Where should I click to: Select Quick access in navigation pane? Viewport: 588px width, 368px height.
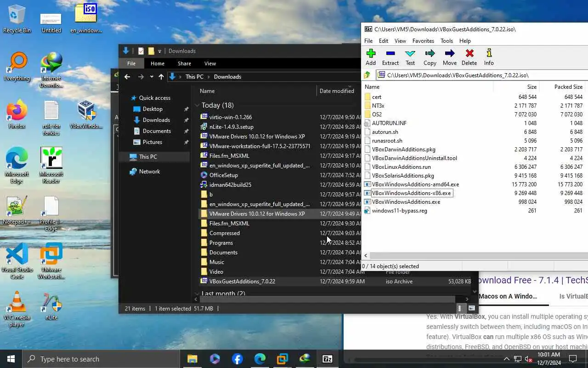click(154, 98)
